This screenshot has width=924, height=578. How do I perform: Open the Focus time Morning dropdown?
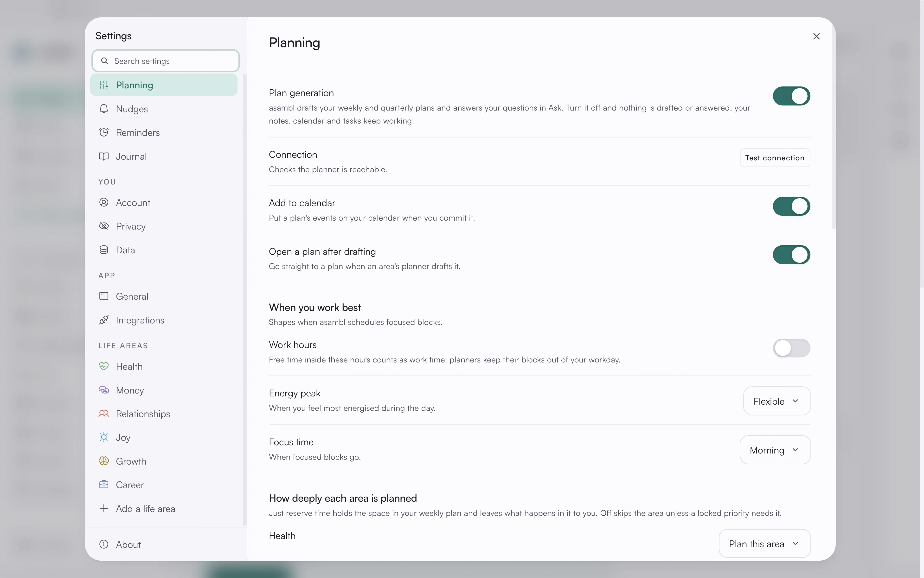[x=775, y=450]
